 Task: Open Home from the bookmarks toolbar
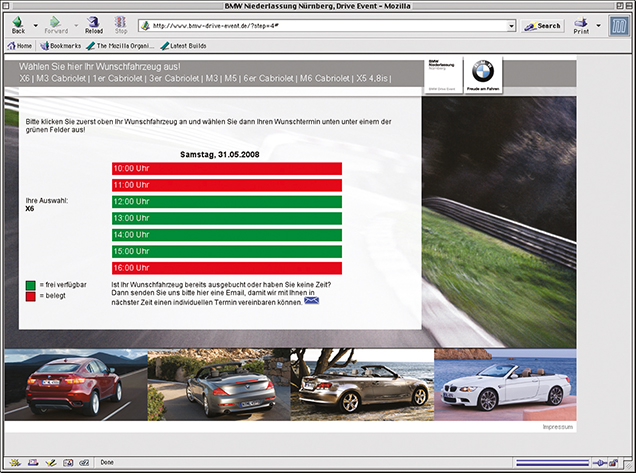point(19,46)
